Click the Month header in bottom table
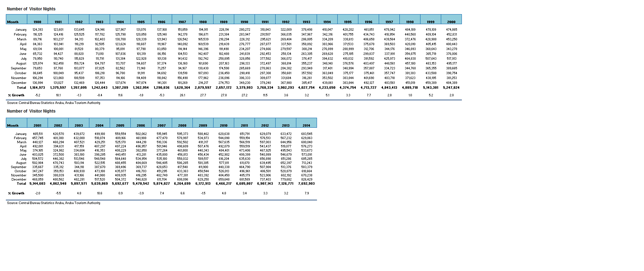The width and height of the screenshot is (644, 271). pos(13,125)
